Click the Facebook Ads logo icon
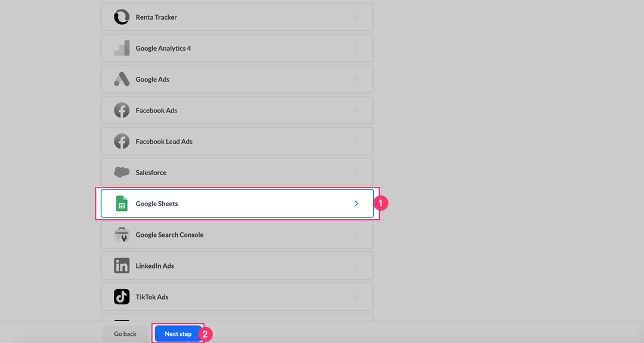644x343 pixels. pos(122,110)
